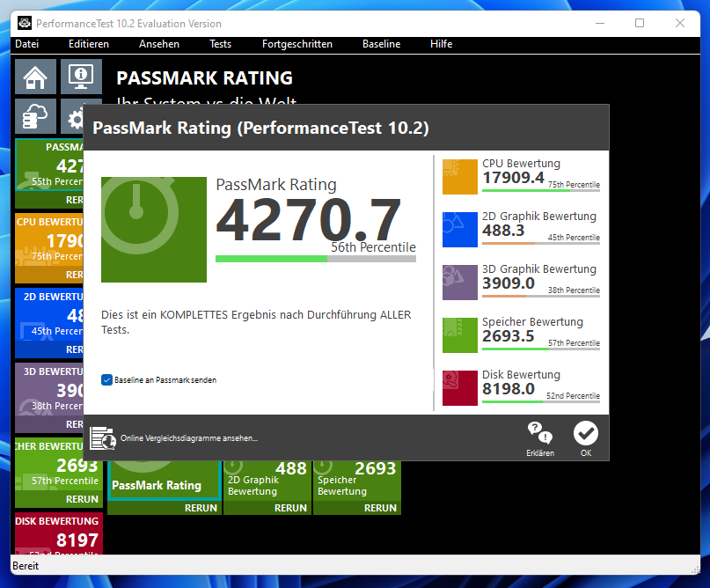Click RERUN under PassMark Rating
The width and height of the screenshot is (710, 588).
coord(201,508)
